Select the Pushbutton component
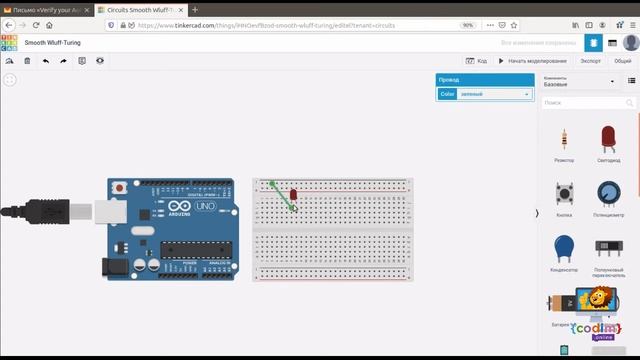The height and width of the screenshot is (360, 640). tap(564, 199)
